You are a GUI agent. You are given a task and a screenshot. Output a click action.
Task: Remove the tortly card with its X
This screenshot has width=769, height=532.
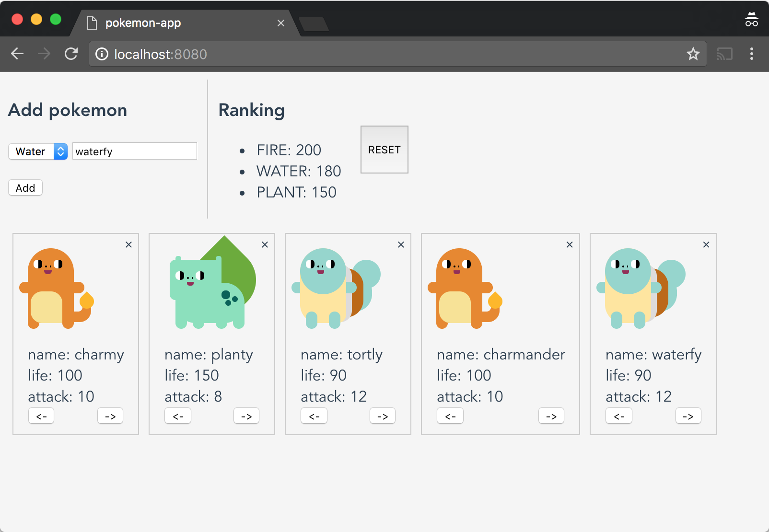click(x=401, y=244)
